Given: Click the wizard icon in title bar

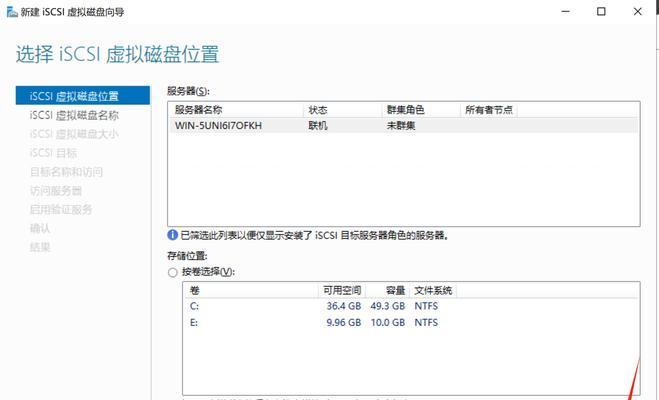Looking at the screenshot, I should point(12,11).
